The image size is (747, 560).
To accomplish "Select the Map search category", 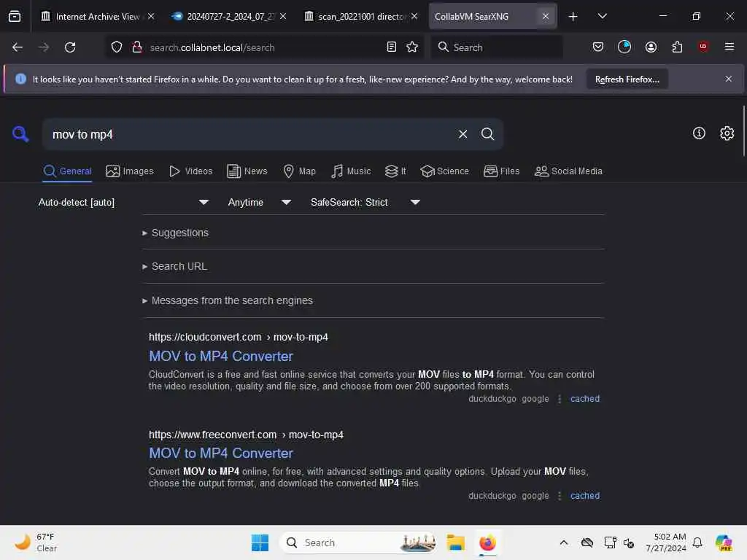I will (x=300, y=171).
